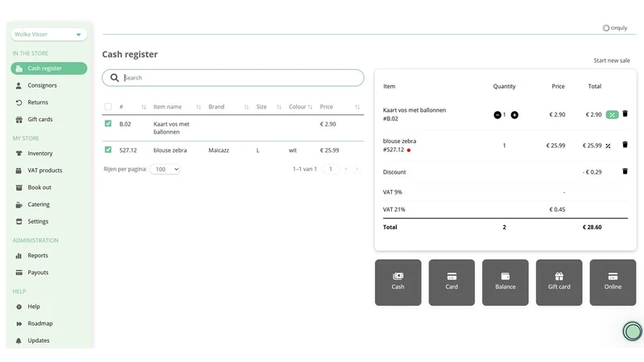
Task: Open the Gift cards sidebar page
Action: 39,119
